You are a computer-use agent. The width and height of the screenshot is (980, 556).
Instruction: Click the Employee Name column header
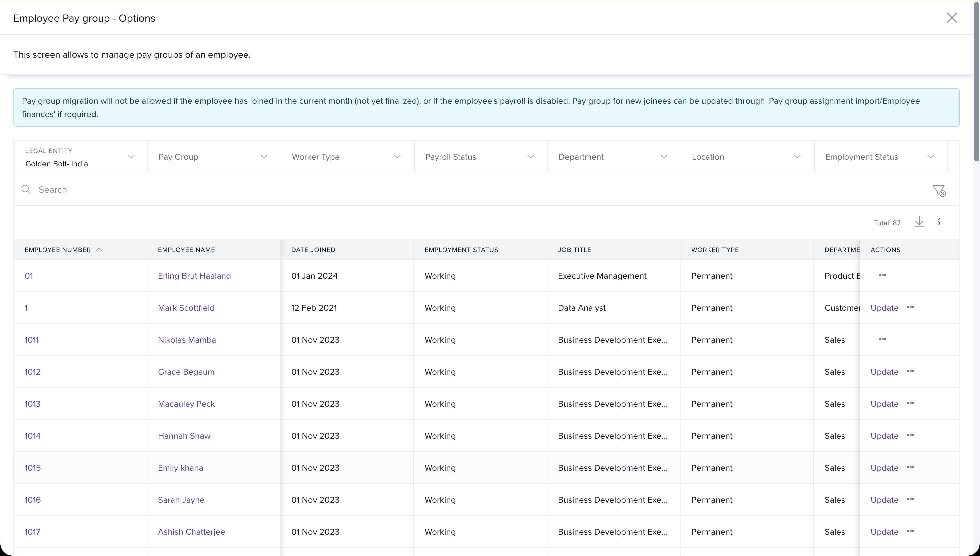[x=186, y=250]
